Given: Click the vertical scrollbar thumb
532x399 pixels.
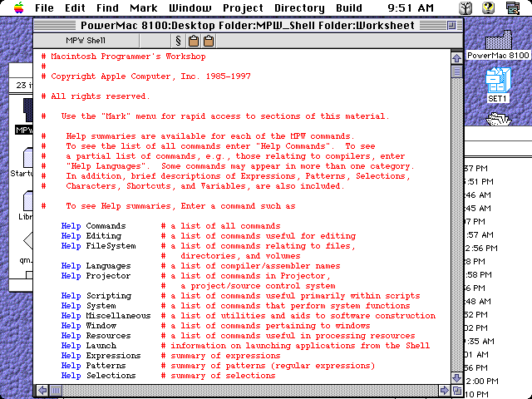Looking at the screenshot, I should [456, 71].
